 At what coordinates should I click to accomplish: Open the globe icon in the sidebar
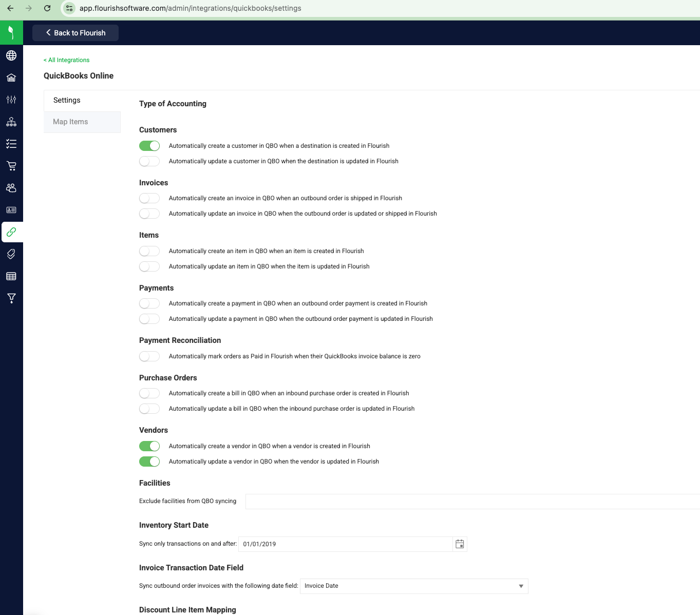click(x=11, y=55)
